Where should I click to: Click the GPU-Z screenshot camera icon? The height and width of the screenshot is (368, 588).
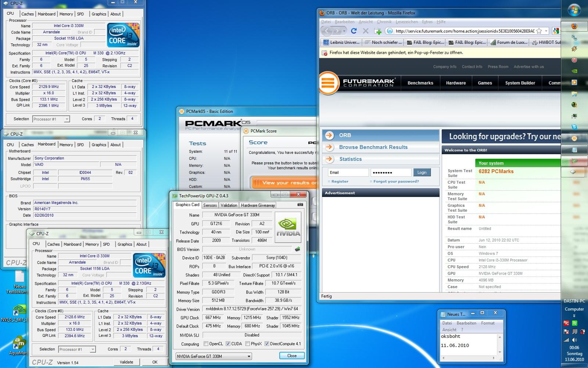tap(300, 205)
